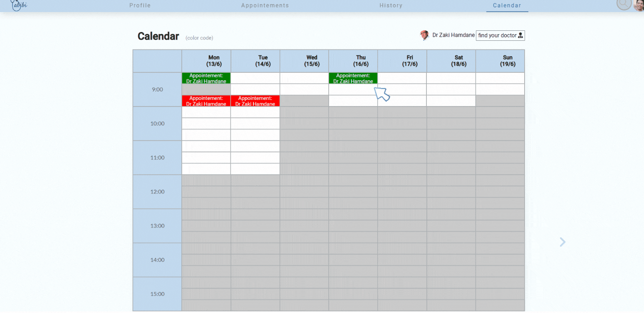Viewport: 644px width, 313px height.
Task: Open Thursday's green appointment at 9:00
Action: click(x=353, y=78)
